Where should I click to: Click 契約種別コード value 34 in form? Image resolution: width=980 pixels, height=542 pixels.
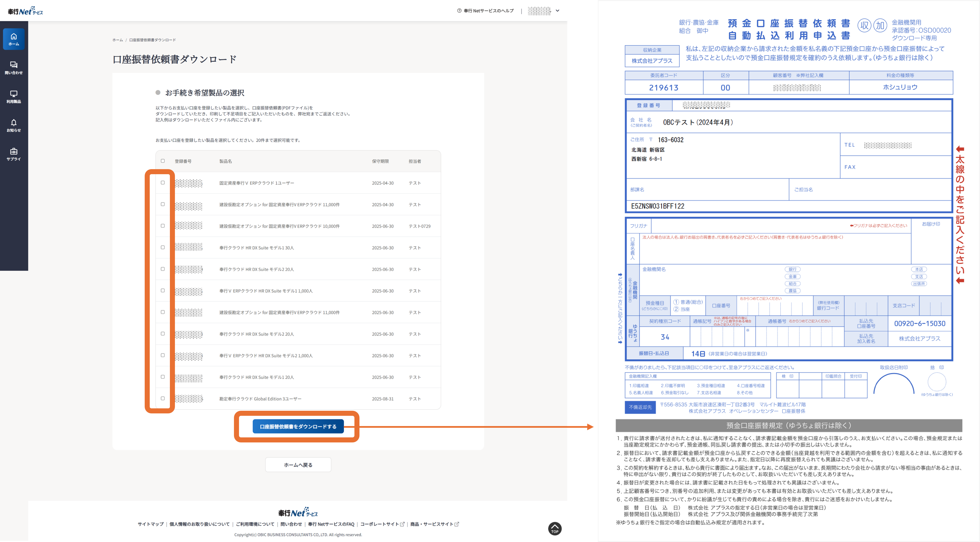665,337
